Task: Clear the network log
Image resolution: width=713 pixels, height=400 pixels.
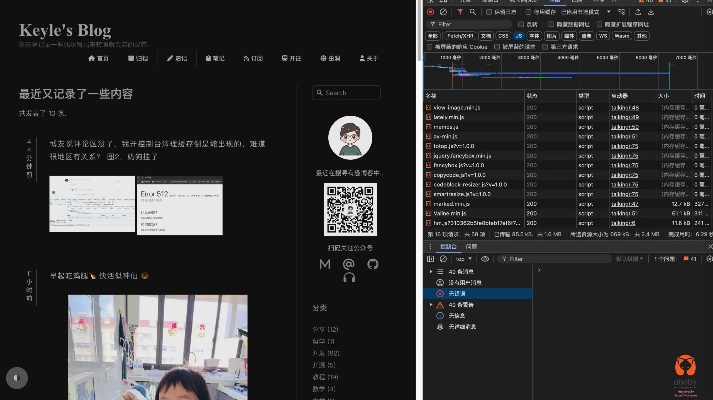Action: pyautogui.click(x=443, y=12)
